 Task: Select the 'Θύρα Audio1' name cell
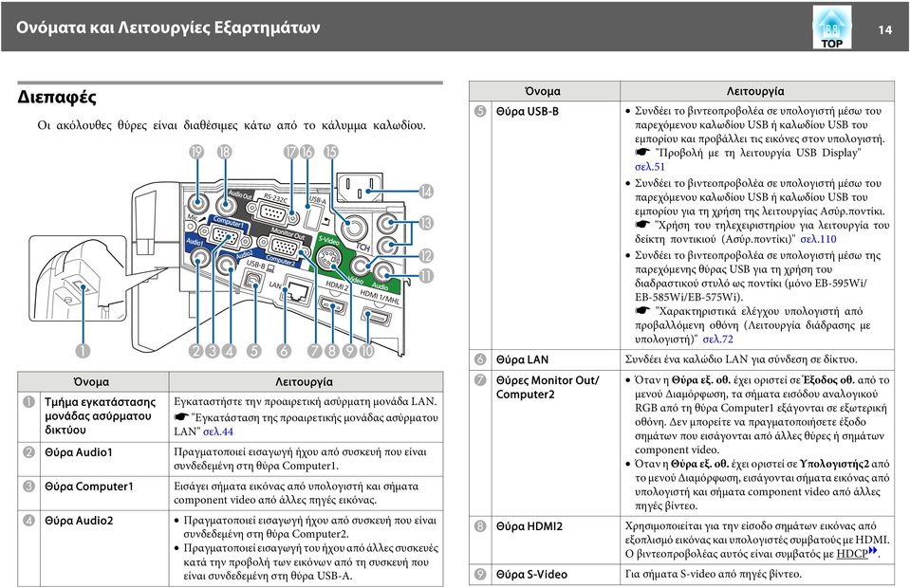click(x=104, y=459)
